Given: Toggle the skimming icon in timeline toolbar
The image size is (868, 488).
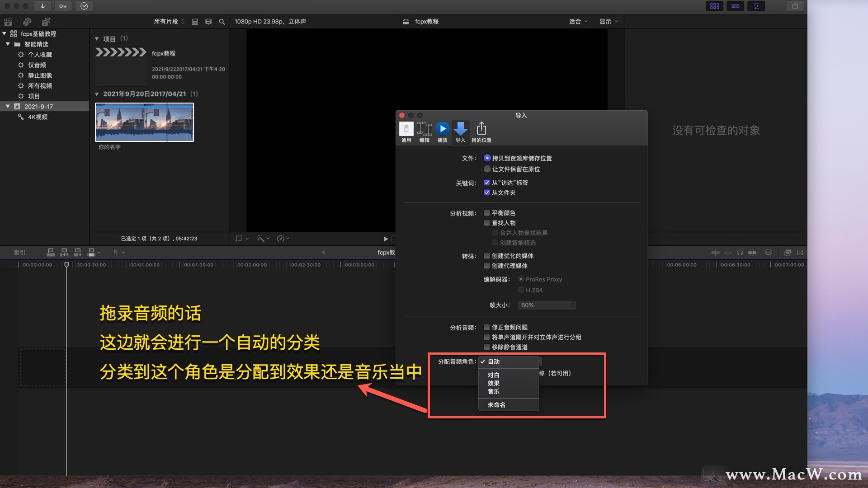Looking at the screenshot, I should pyautogui.click(x=715, y=253).
